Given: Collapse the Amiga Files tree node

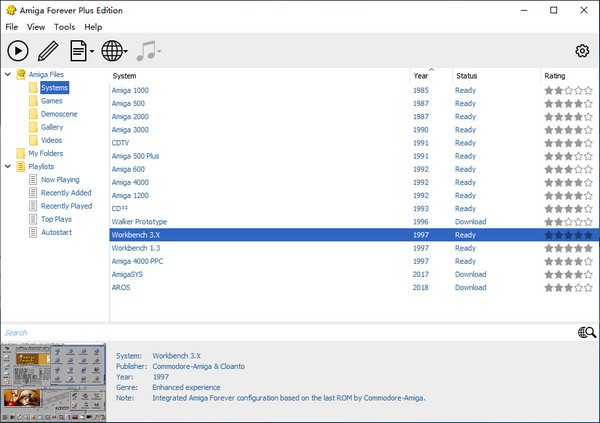Looking at the screenshot, I should coord(7,75).
